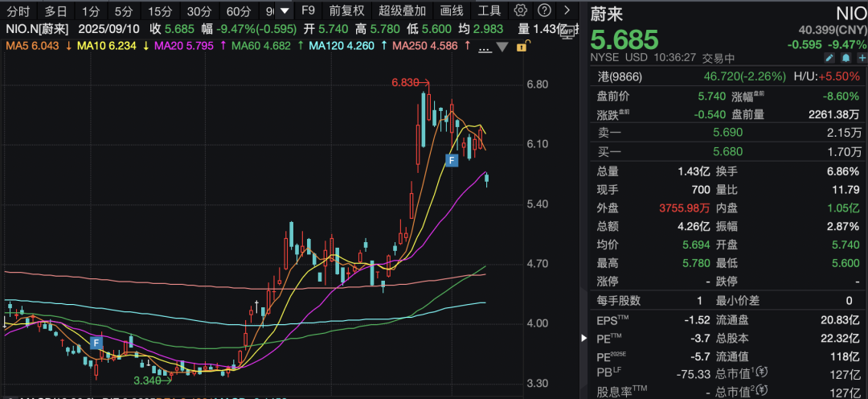Click the MA20 5.795 indicator label
This screenshot has height=399, width=868.
(x=184, y=47)
